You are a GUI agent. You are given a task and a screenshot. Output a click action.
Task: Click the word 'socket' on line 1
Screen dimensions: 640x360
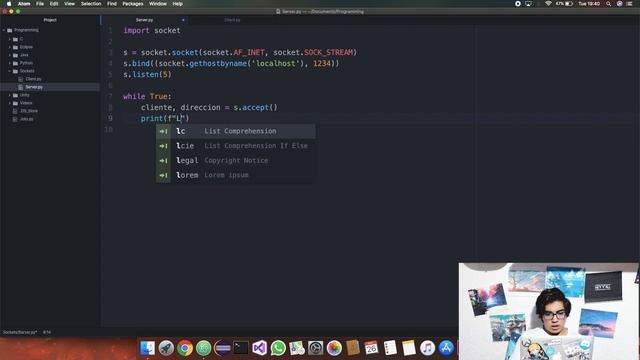[167, 31]
